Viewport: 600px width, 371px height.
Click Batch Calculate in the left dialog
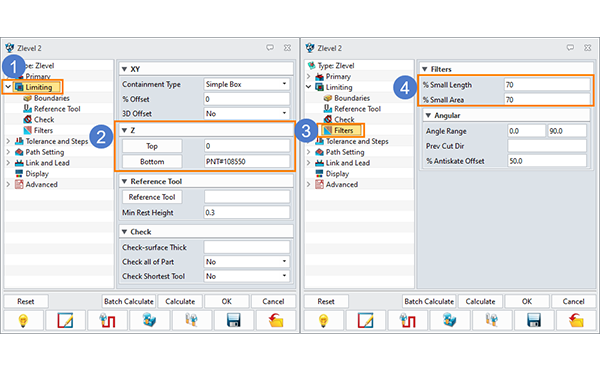129,301
